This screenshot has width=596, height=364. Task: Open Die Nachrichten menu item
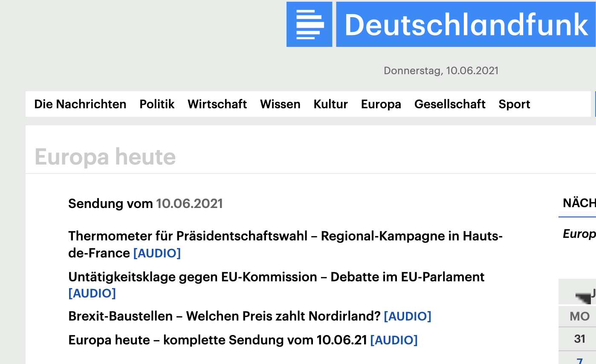(x=80, y=104)
